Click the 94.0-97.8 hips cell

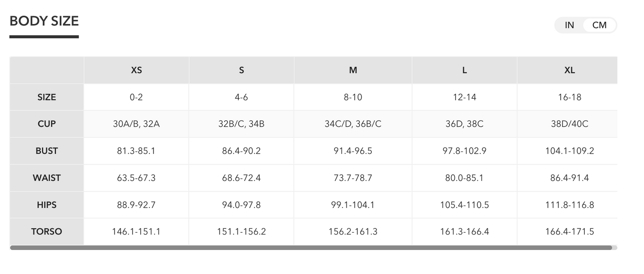(241, 205)
